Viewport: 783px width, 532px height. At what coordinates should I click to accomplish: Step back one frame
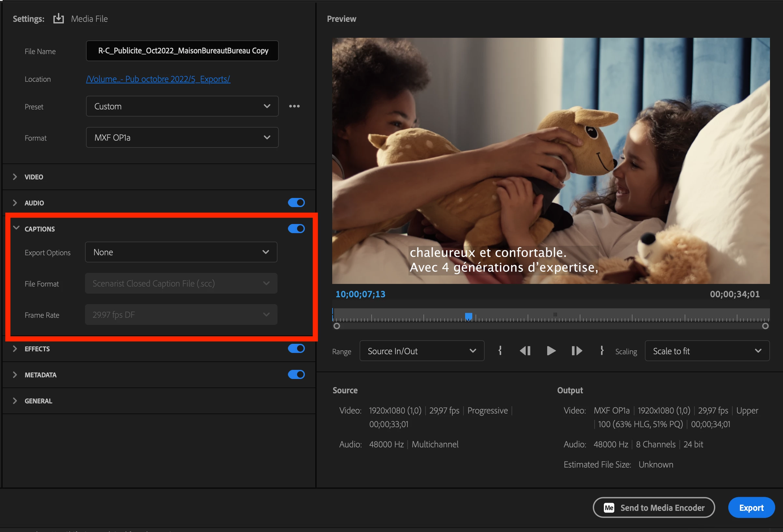coord(525,351)
